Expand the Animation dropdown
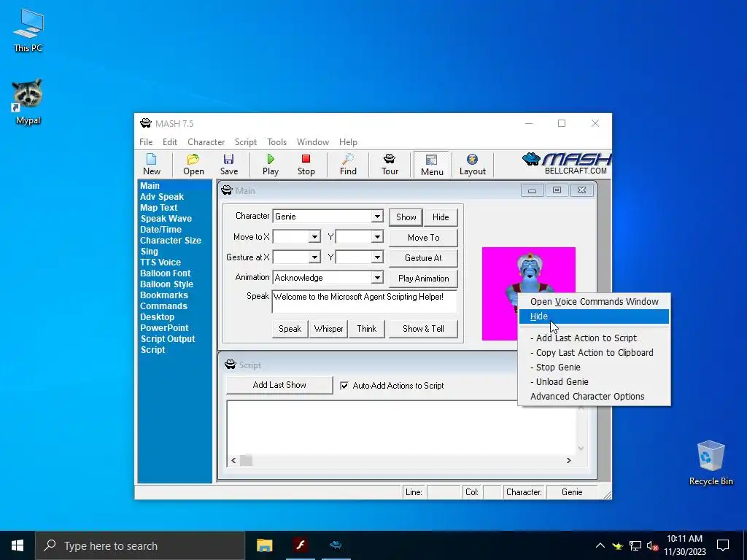747x560 pixels. pyautogui.click(x=377, y=278)
